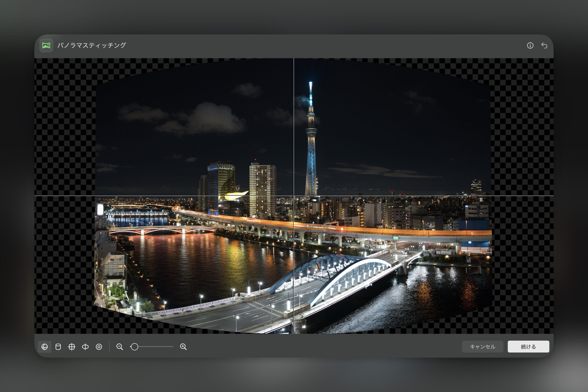Screen dimensions: 588x392
Task: Select the ellipse with vertical line projection
Action: point(85,347)
